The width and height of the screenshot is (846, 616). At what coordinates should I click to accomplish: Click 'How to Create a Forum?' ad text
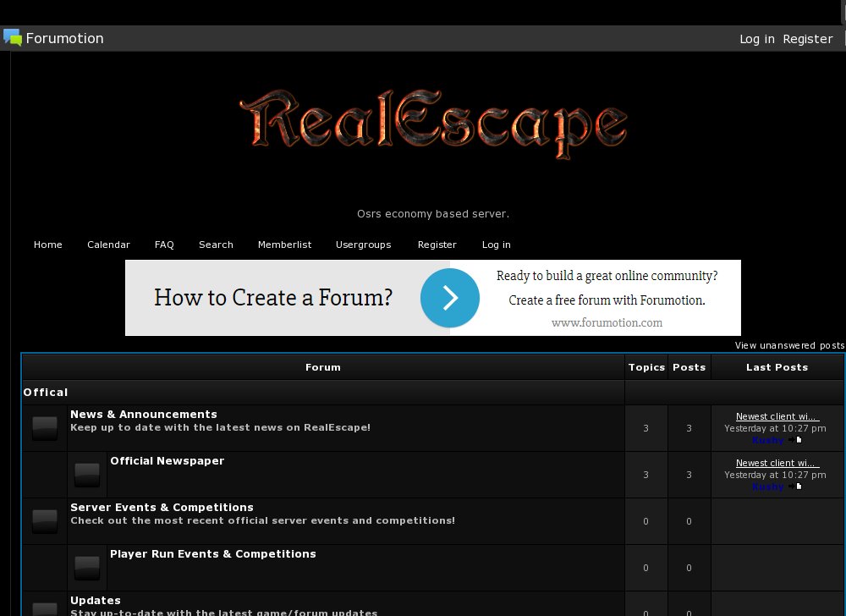[x=273, y=298]
